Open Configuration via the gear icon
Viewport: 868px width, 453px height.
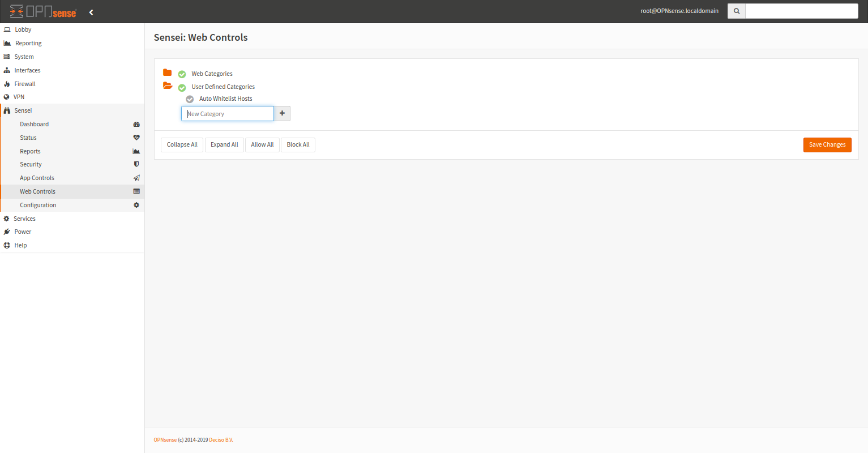[136, 204]
